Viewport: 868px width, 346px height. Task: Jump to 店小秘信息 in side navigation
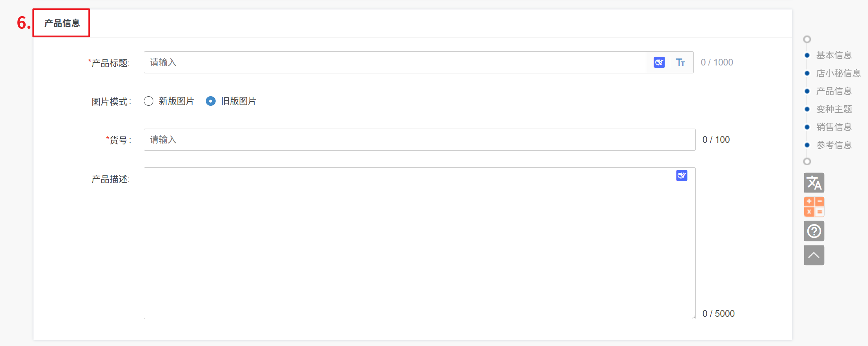[x=838, y=73]
